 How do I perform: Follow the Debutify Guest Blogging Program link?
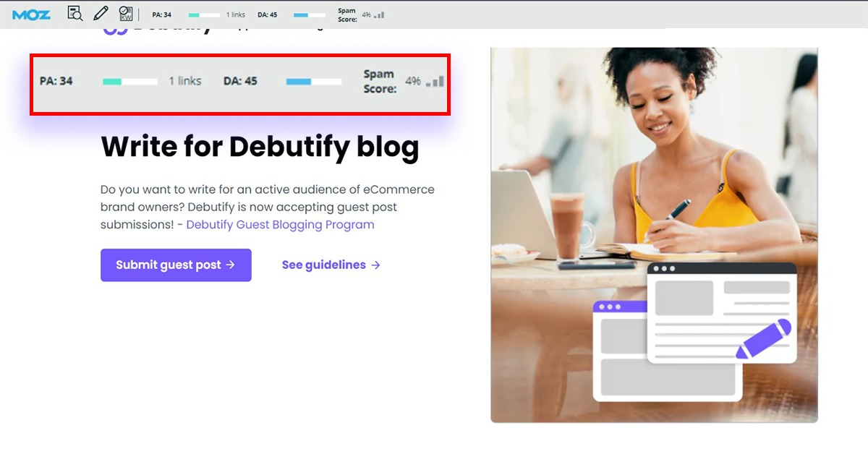coord(280,224)
